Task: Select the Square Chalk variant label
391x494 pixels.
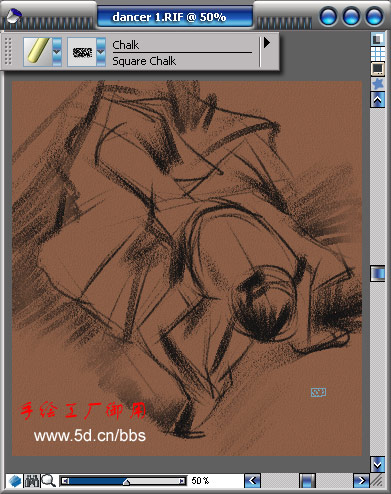Action: click(144, 61)
